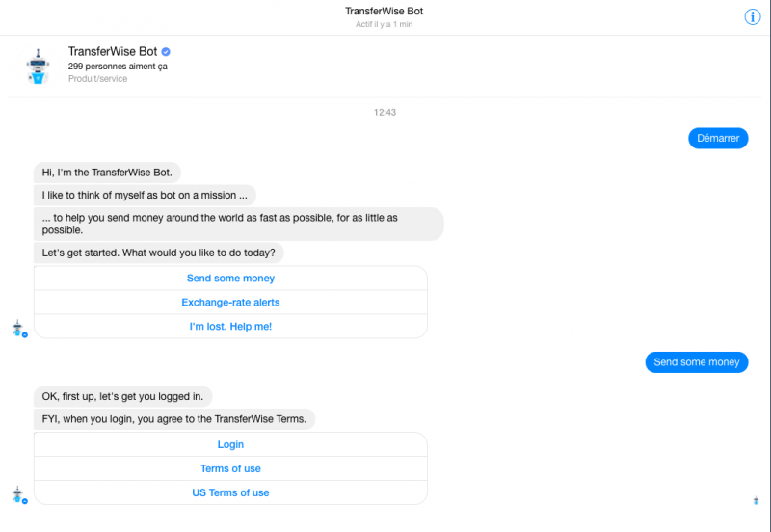Click the Login button
This screenshot has width=771, height=532.
tap(230, 444)
